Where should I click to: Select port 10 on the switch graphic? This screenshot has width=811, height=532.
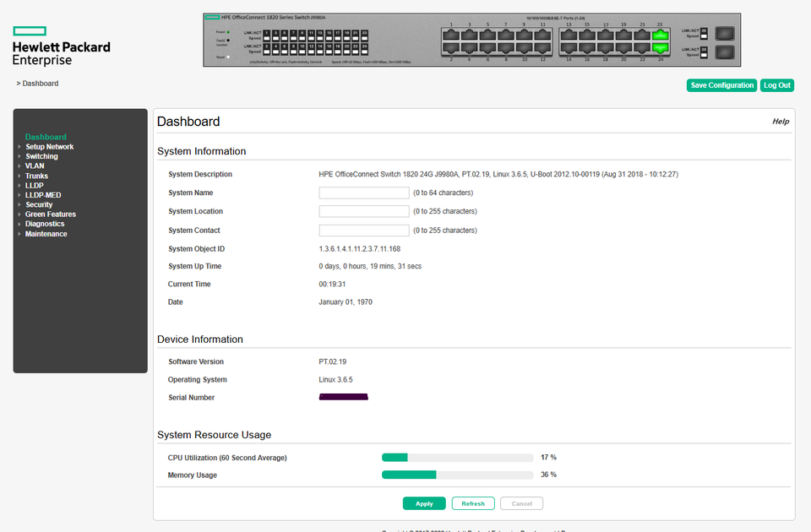[x=524, y=48]
